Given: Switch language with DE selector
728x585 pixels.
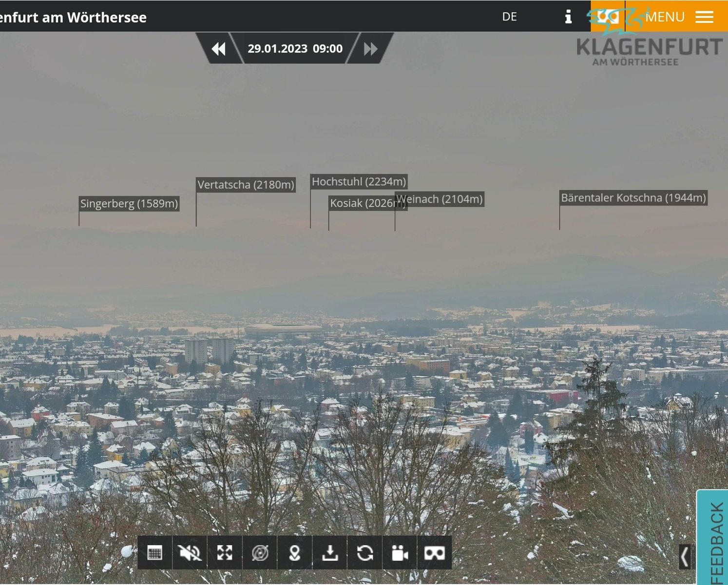Looking at the screenshot, I should tap(509, 17).
